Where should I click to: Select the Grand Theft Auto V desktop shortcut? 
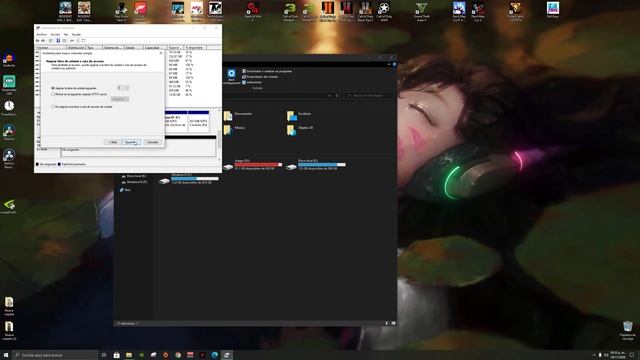[x=421, y=11]
